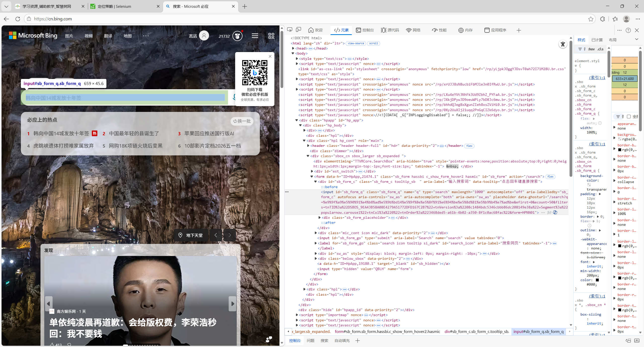
Task: Open Bing rewards medal icon
Action: point(237,36)
